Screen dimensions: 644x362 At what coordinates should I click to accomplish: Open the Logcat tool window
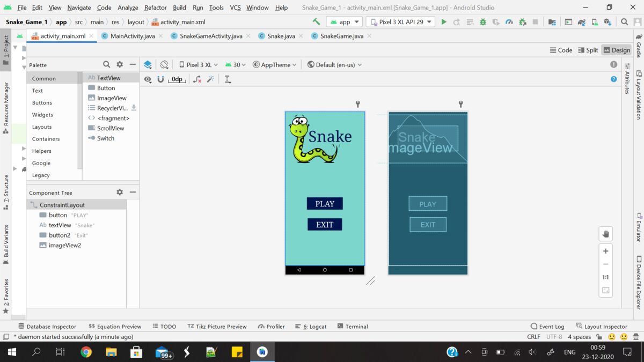point(311,326)
